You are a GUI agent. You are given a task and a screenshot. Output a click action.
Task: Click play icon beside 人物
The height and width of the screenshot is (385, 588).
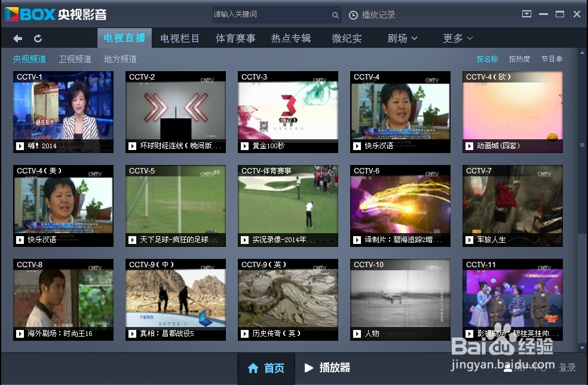[357, 334]
